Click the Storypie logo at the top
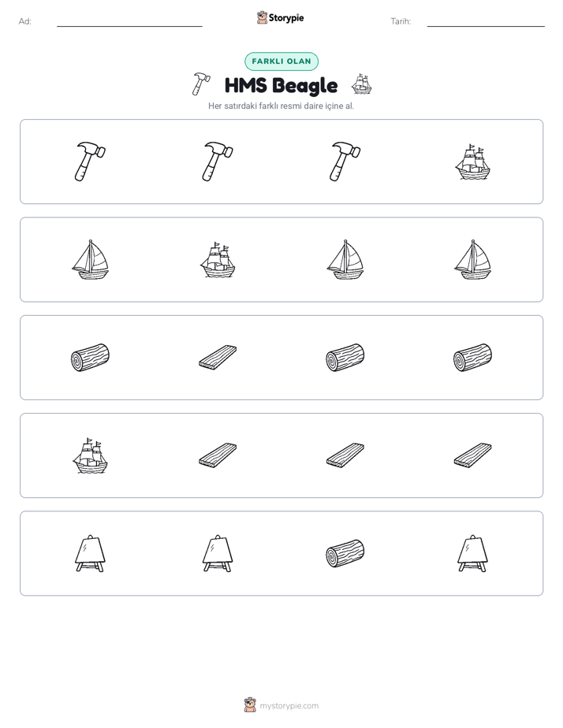The height and width of the screenshot is (728, 563). (281, 17)
